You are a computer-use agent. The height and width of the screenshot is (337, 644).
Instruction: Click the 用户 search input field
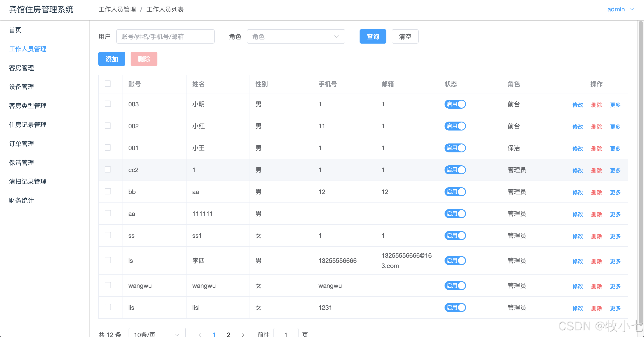pos(165,36)
